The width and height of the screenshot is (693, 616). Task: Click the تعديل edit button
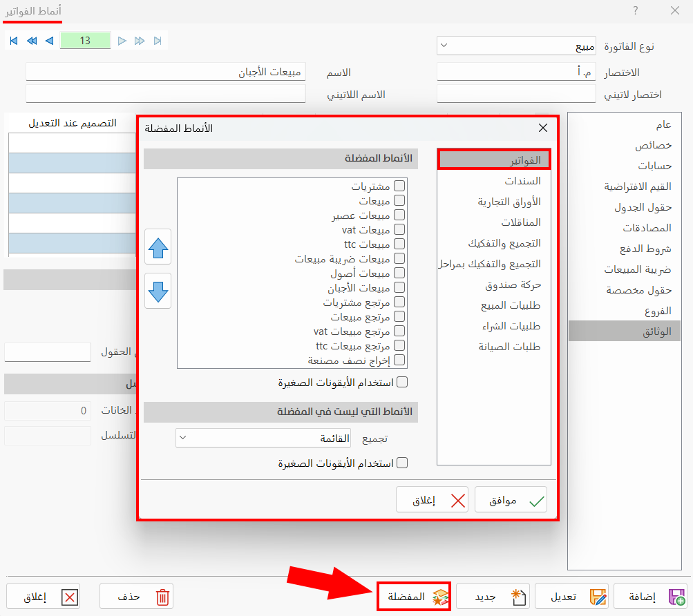pyautogui.click(x=571, y=597)
